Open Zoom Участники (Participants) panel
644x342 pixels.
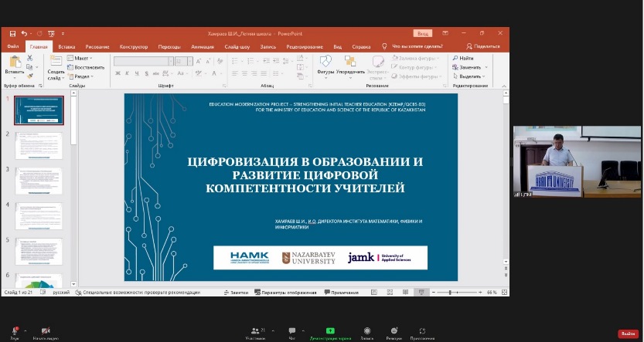254,330
